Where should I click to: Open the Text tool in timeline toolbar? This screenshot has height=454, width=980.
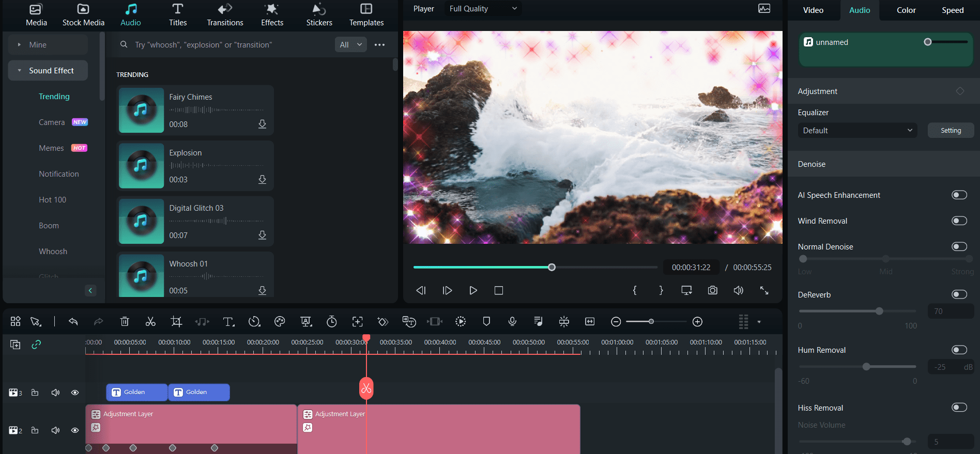(228, 322)
